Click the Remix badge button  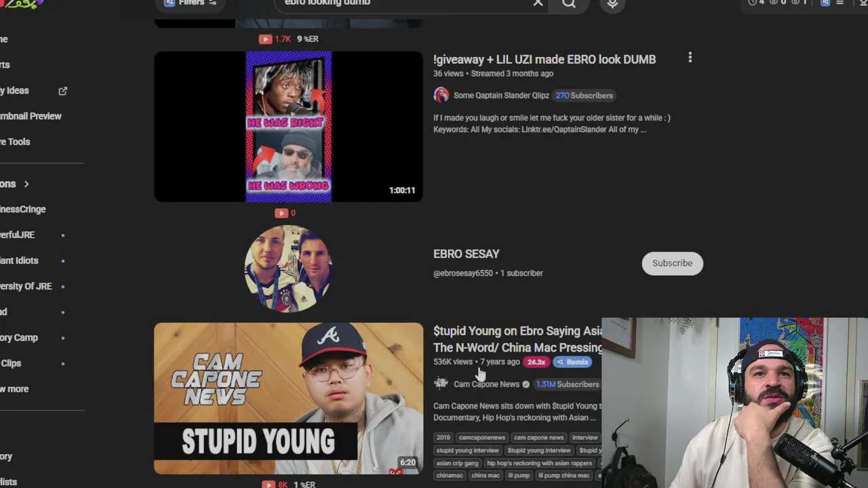pyautogui.click(x=572, y=362)
